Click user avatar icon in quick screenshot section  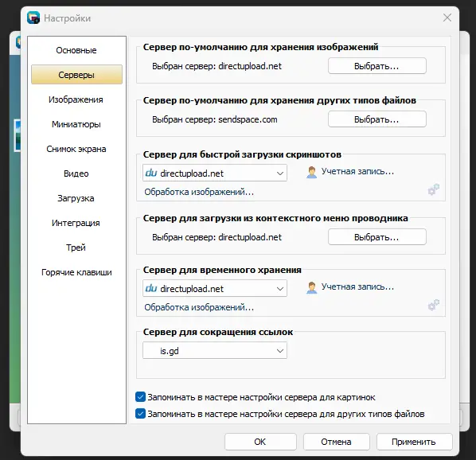[311, 172]
